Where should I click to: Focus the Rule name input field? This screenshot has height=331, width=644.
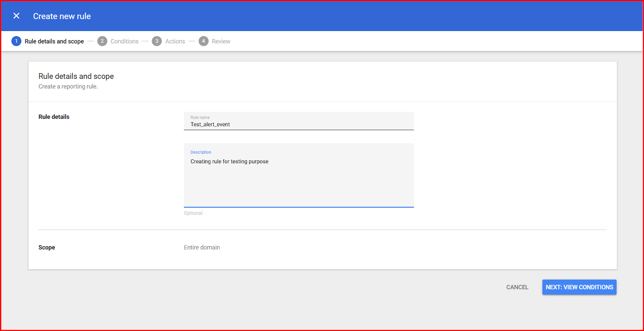coord(299,124)
